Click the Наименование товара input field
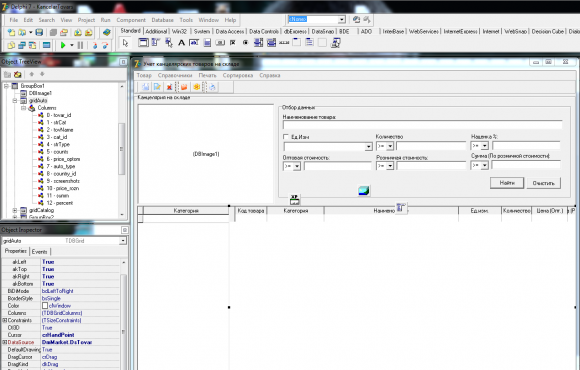 [x=422, y=125]
